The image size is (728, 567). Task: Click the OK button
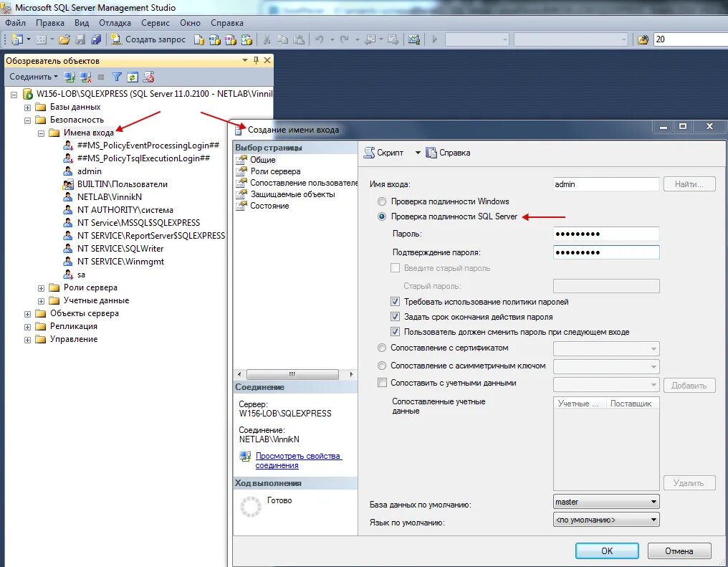607,551
